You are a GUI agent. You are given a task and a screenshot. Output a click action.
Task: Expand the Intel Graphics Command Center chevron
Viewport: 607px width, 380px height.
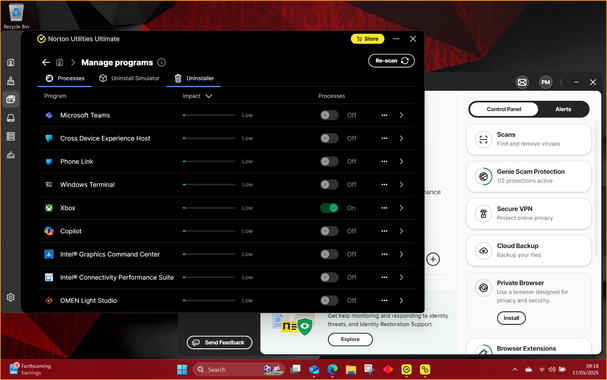point(401,254)
